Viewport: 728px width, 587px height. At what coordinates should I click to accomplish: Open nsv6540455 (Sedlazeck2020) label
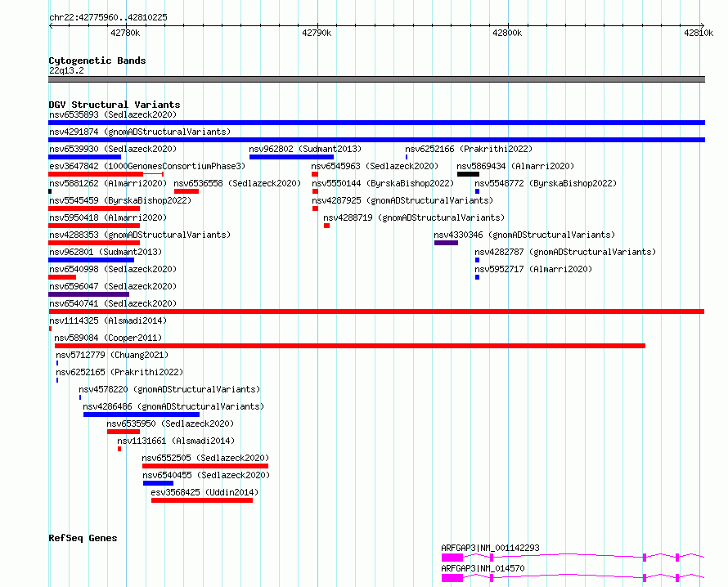pyautogui.click(x=206, y=475)
